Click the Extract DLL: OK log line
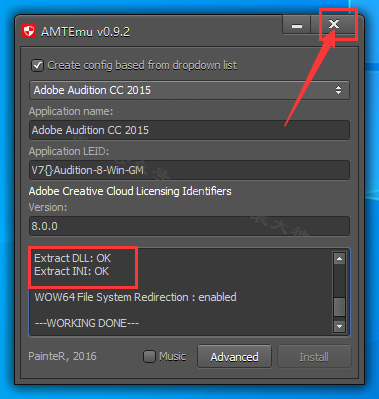 pos(73,258)
